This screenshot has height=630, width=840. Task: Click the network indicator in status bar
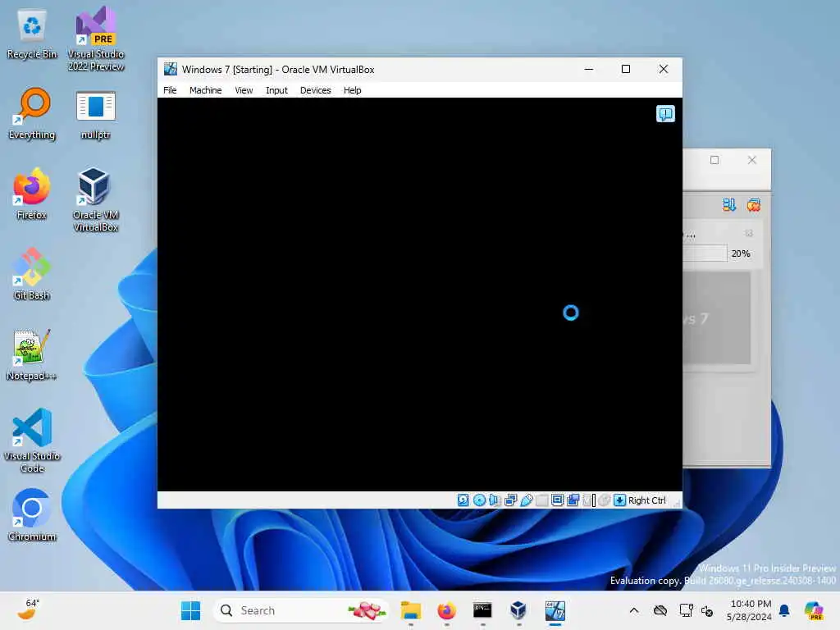pyautogui.click(x=510, y=500)
